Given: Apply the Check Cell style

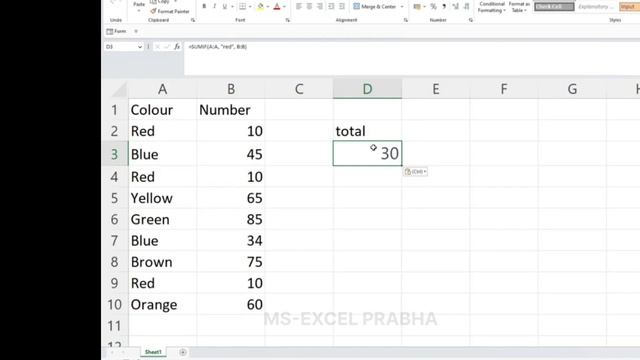Looking at the screenshot, I should coord(554,7).
